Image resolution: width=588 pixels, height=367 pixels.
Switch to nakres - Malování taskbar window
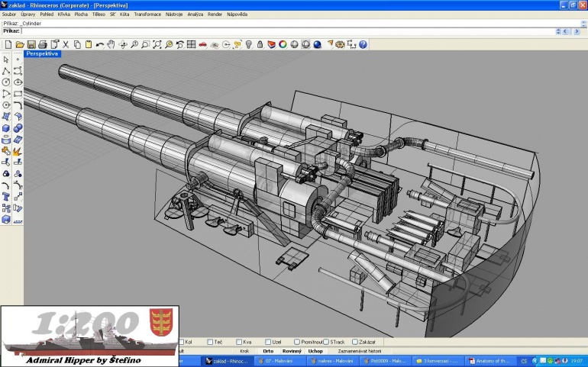point(332,361)
